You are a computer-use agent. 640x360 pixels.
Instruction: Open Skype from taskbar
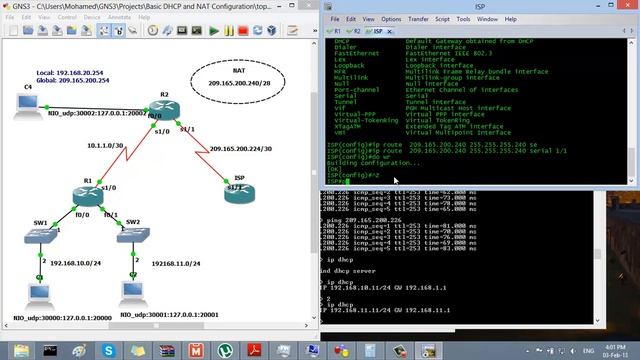point(109,351)
